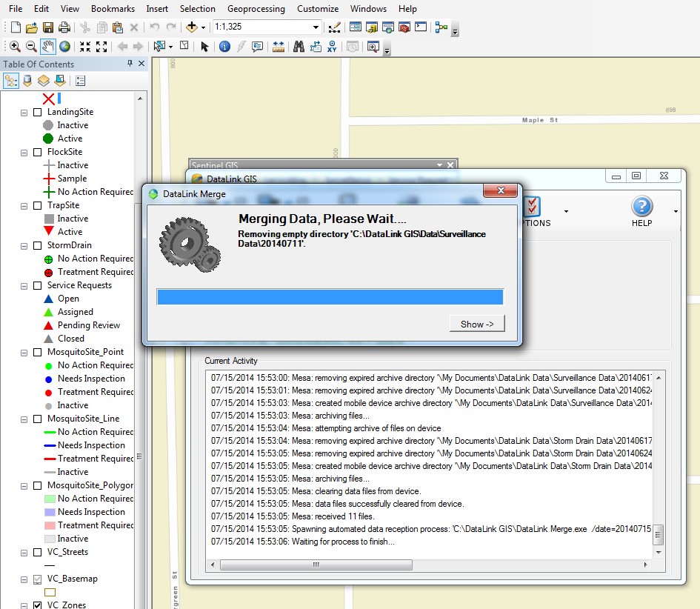
Task: Collapse the TrapSite layer legend
Action: pyautogui.click(x=24, y=206)
